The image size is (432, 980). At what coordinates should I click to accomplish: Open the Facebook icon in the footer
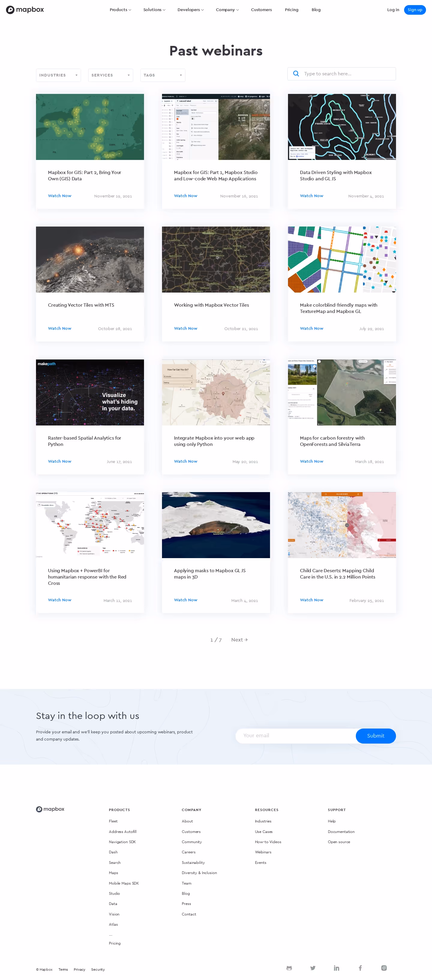(360, 968)
